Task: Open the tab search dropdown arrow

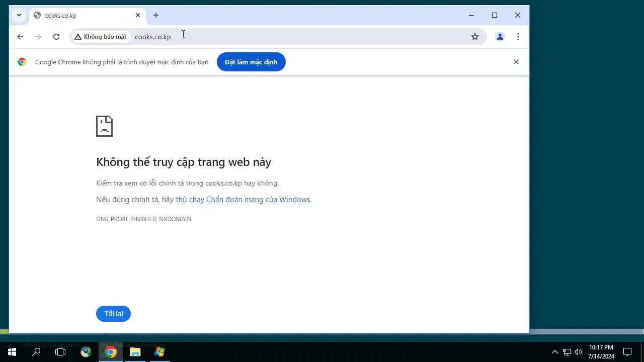Action: tap(19, 15)
